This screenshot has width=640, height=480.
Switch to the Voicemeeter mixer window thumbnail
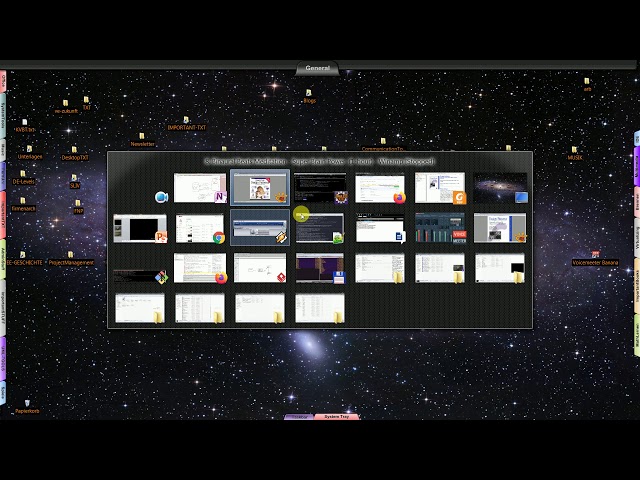pyautogui.click(x=440, y=228)
